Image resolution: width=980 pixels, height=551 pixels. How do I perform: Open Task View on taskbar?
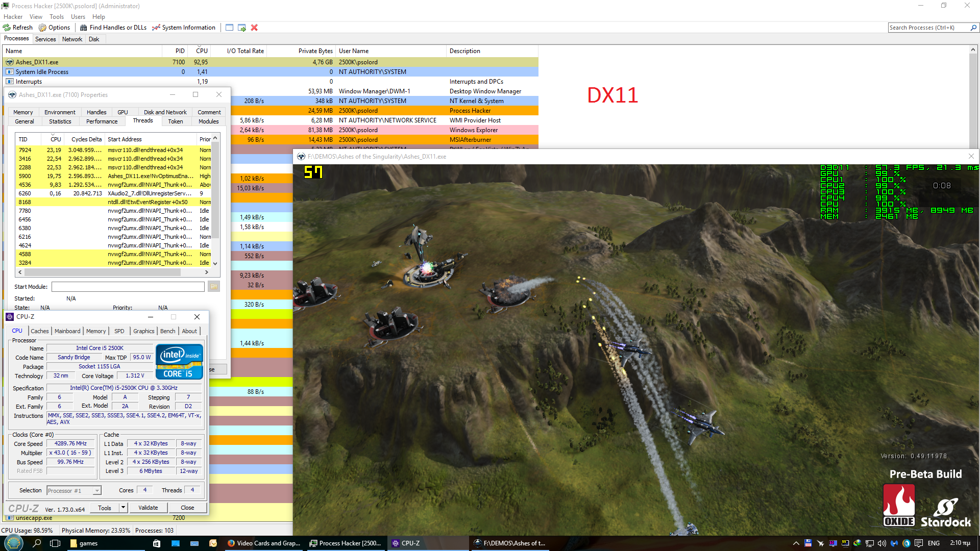(55, 543)
